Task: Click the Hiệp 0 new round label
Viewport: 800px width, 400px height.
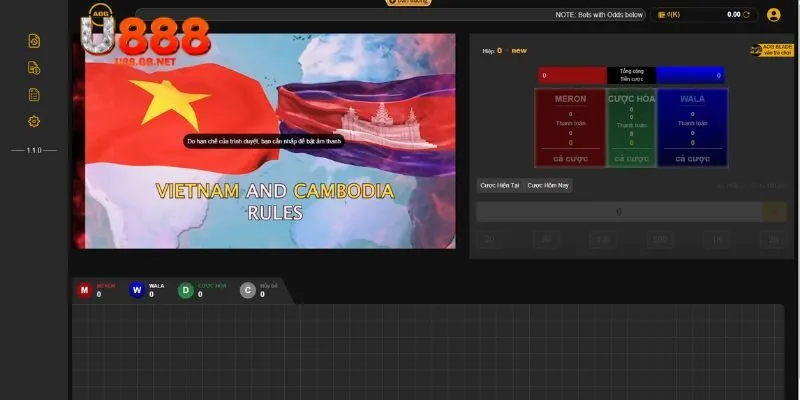Action: point(505,51)
